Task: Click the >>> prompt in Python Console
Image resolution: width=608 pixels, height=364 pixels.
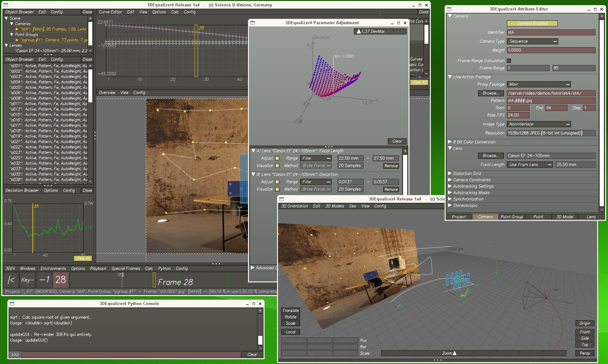Action: (15, 354)
